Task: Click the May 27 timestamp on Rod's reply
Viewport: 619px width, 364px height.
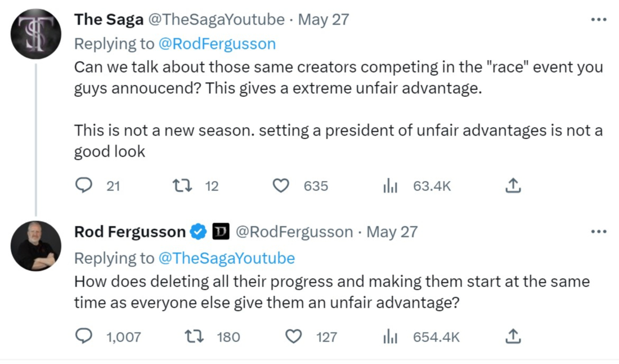Action: click(392, 232)
